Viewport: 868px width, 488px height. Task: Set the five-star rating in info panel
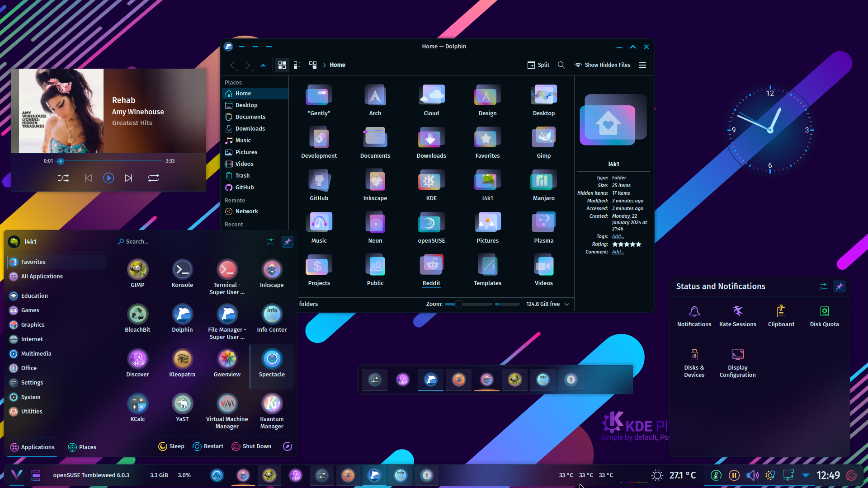click(627, 244)
